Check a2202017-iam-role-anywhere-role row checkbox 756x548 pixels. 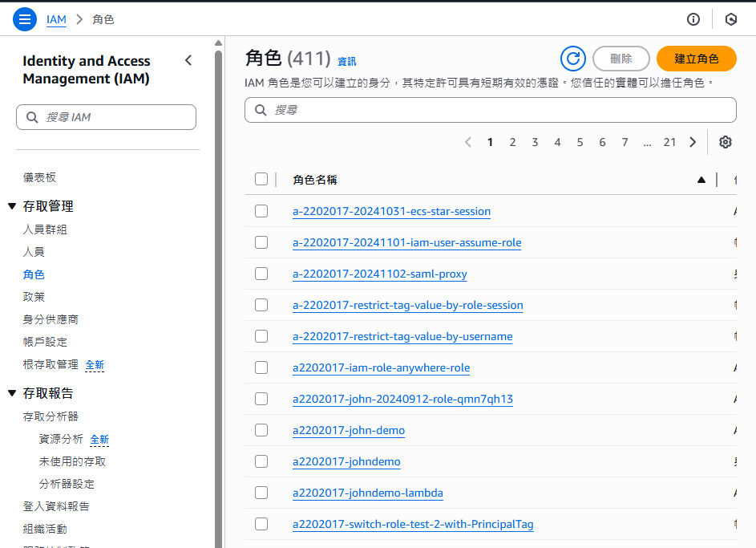point(261,367)
